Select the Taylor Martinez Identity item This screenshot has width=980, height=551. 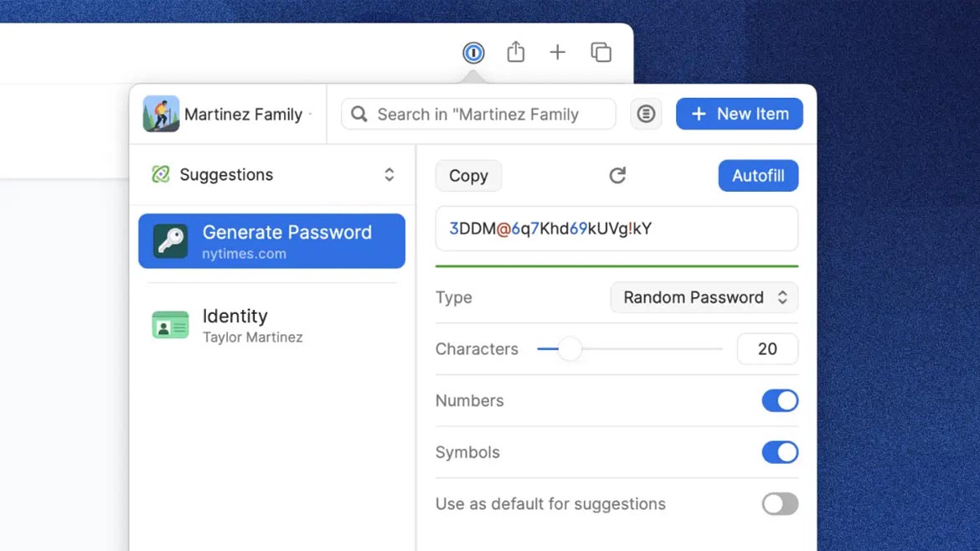point(251,325)
